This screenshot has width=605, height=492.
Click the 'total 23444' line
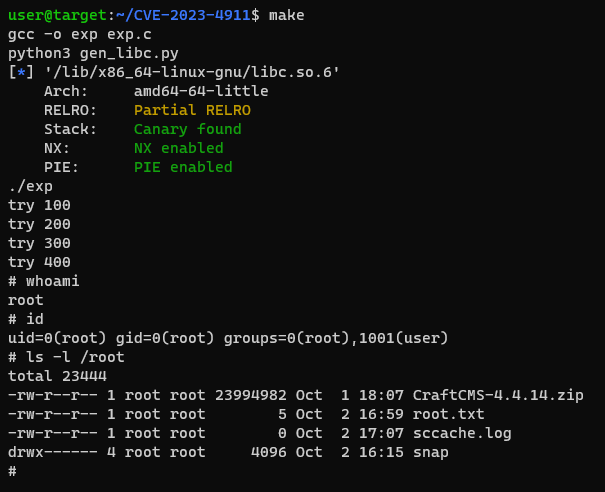point(57,376)
